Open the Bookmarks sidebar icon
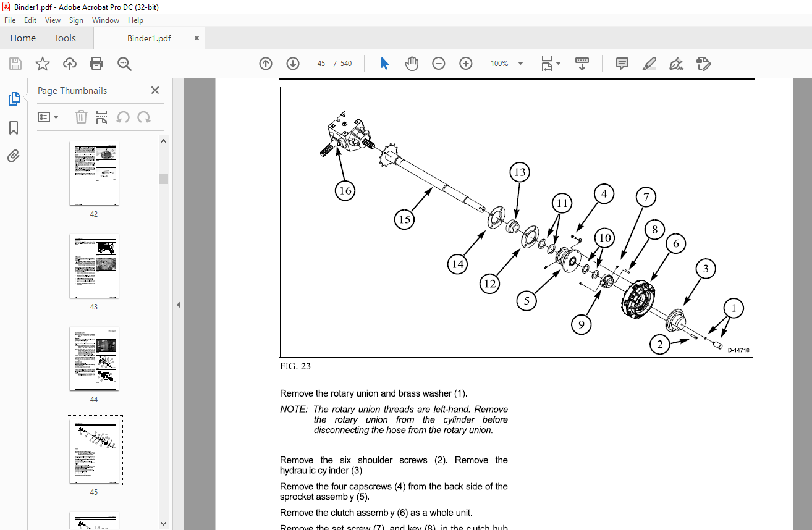The width and height of the screenshot is (812, 530). tap(14, 128)
